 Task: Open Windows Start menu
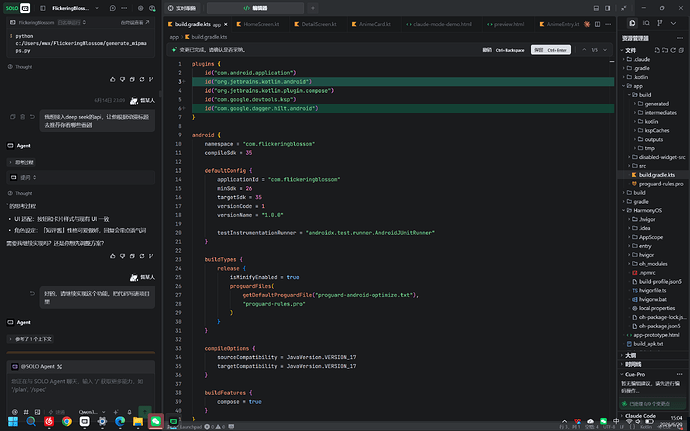coord(13,422)
